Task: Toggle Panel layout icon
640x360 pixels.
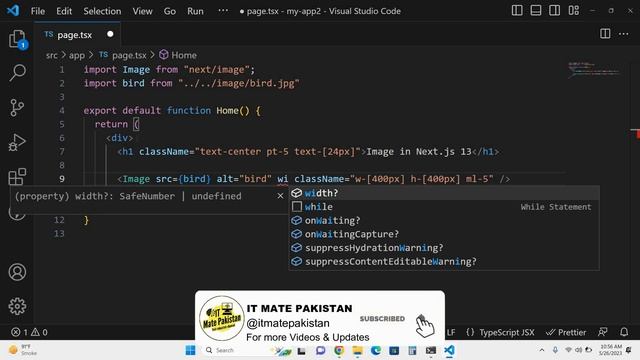Action: (536, 10)
